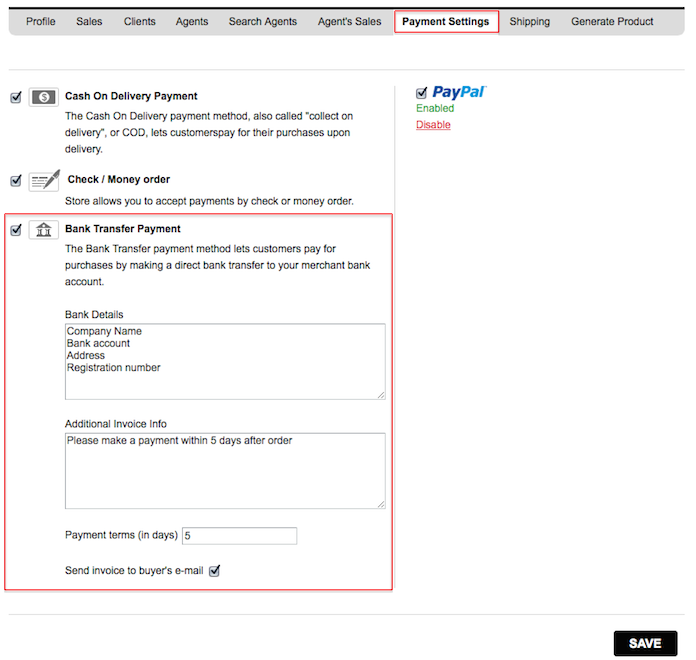Switch to the Sales tab
696x660 pixels.
(89, 21)
